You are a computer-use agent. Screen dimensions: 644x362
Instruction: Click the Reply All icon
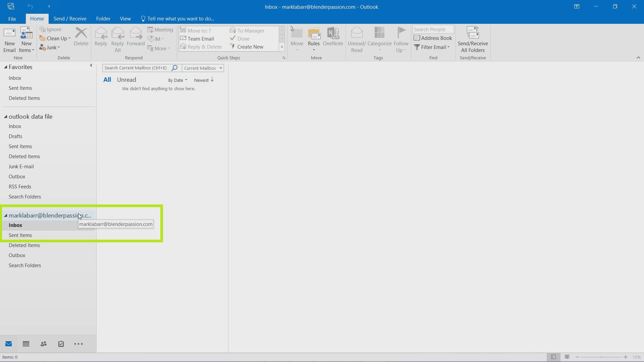click(x=117, y=40)
